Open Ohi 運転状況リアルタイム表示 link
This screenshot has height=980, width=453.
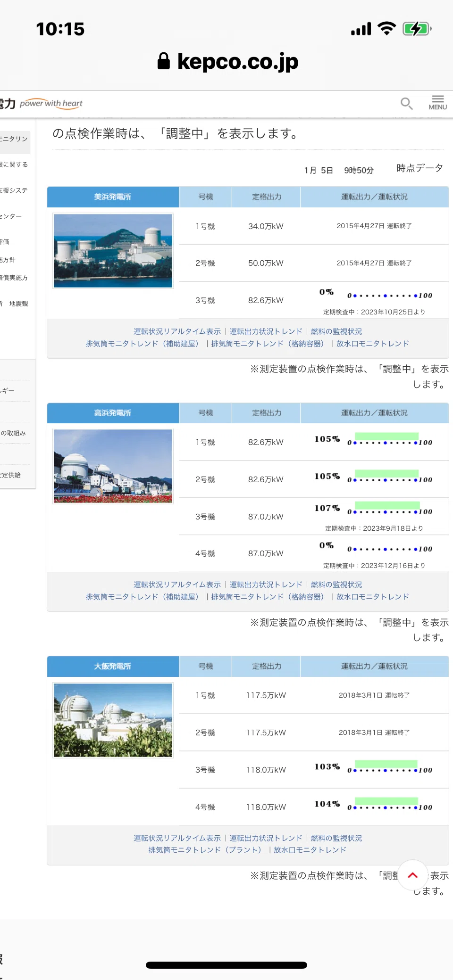tap(177, 838)
